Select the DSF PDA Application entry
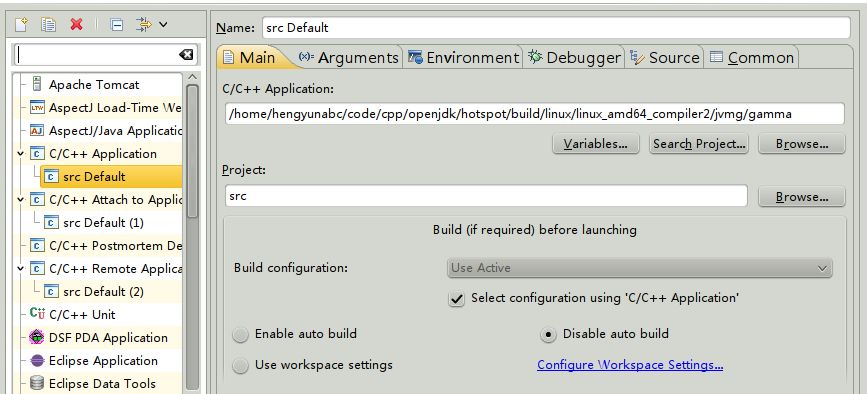 point(108,337)
